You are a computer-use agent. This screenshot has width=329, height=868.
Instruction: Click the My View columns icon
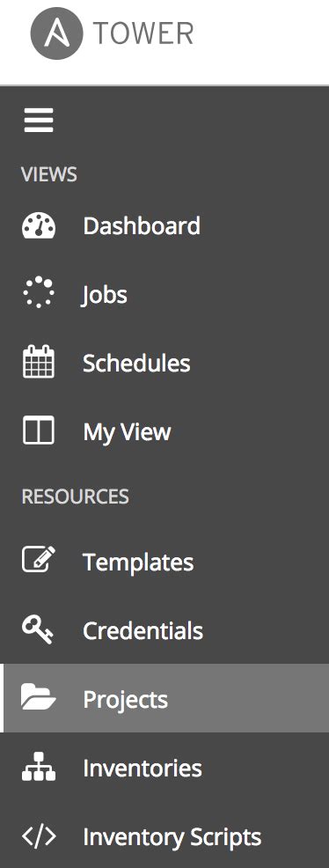[x=39, y=430]
